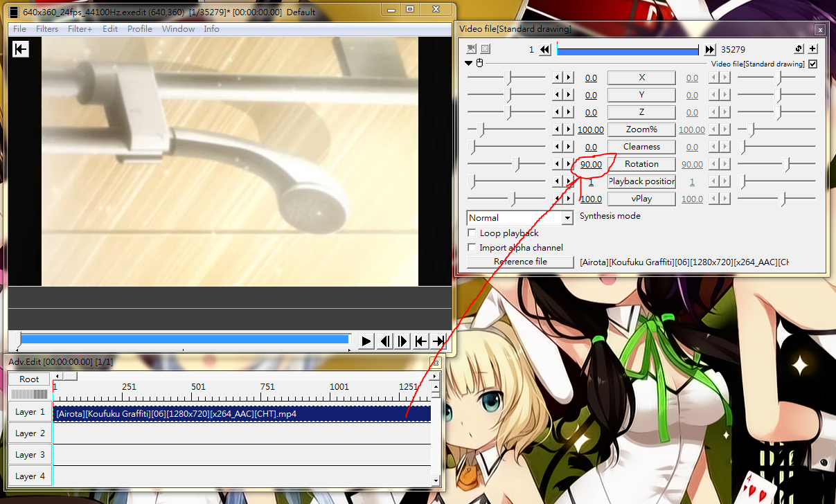Click the Clearness parameter button
The width and height of the screenshot is (836, 504).
click(x=641, y=147)
